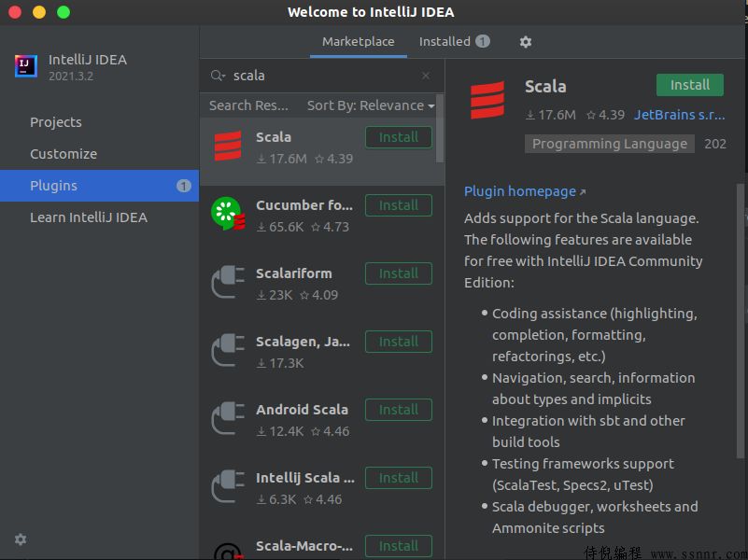Open the Sort By: Relevance dropdown
748x560 pixels.
click(x=371, y=105)
